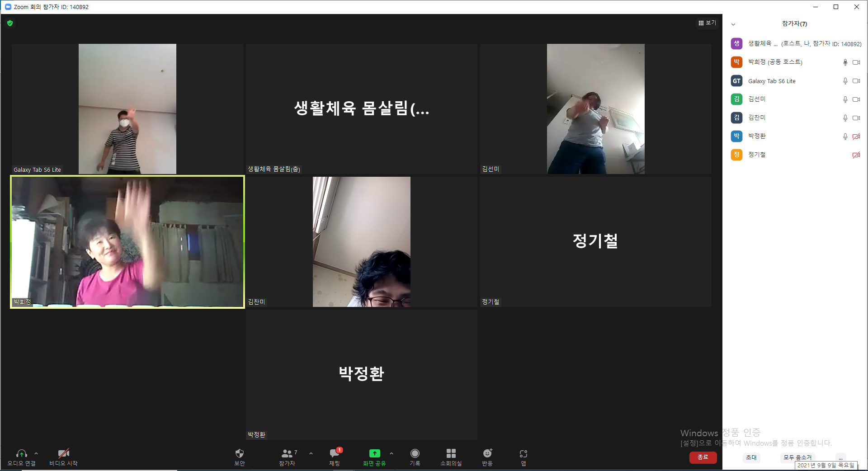This screenshot has height=471, width=868.
Task: Toggle microphone for 김선미 in list
Action: [845, 99]
